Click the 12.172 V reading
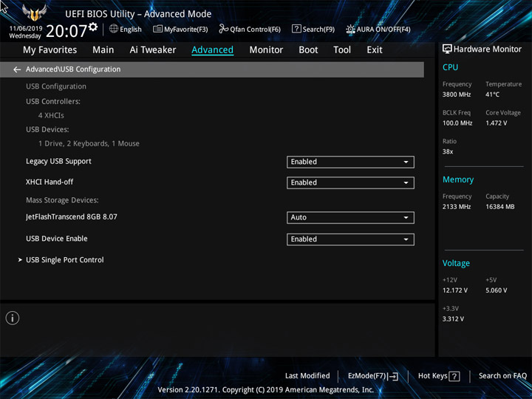Viewport: 532px width, 399px height. [x=455, y=291]
